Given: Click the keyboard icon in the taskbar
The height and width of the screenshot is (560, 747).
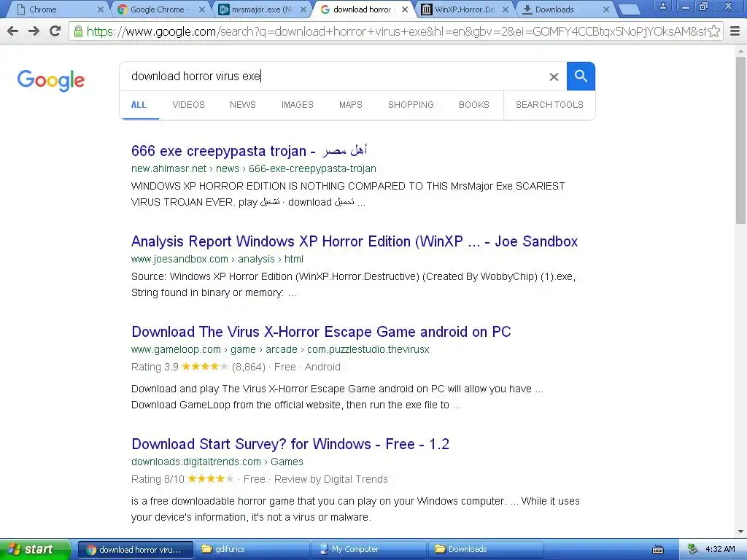Looking at the screenshot, I should coord(658,550).
